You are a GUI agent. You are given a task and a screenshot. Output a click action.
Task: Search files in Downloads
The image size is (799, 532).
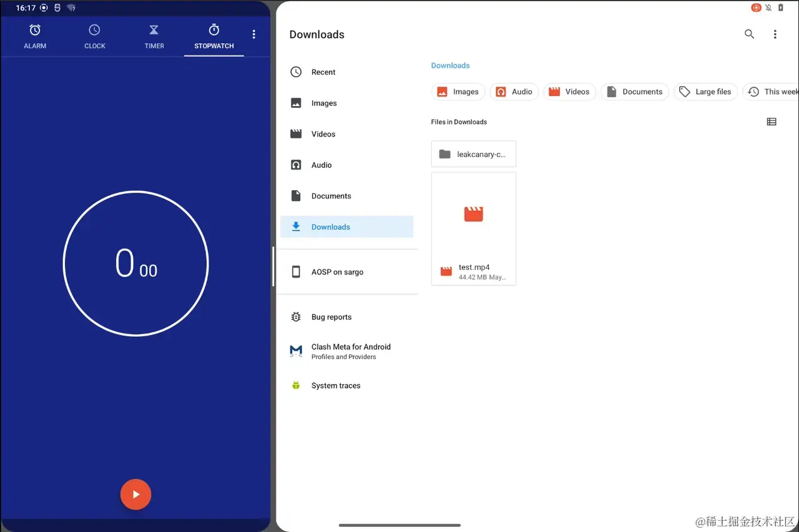pos(749,34)
